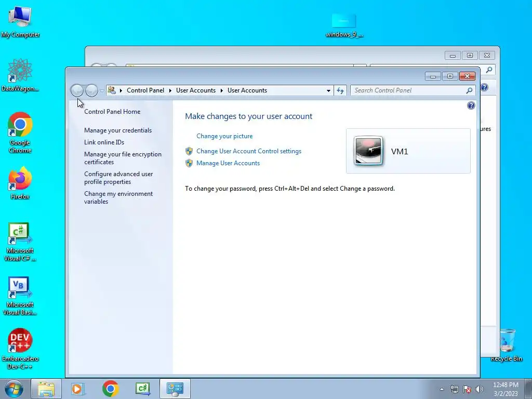Launch Firefox from the desktop shortcut
The width and height of the screenshot is (532, 399).
click(20, 182)
